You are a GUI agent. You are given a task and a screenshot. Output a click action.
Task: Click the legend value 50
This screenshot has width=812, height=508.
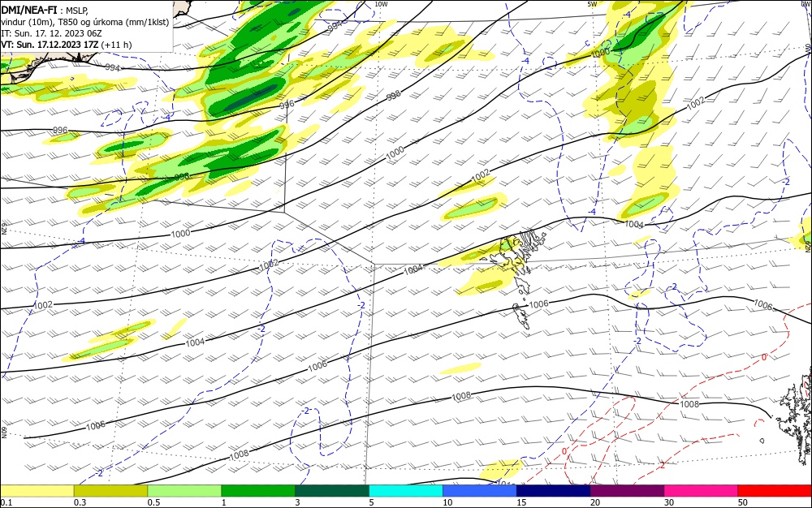coord(743,503)
